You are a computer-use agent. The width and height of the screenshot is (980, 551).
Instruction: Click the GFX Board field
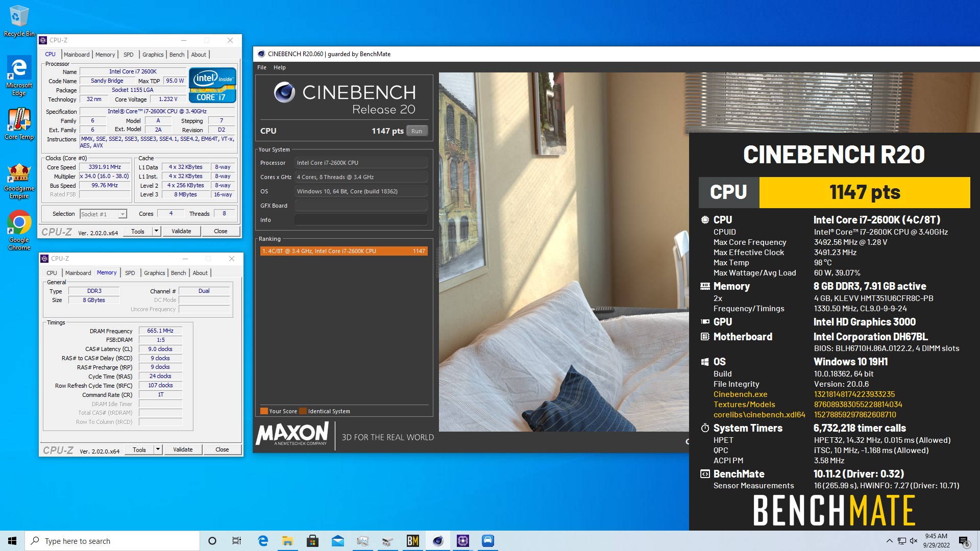tap(360, 206)
